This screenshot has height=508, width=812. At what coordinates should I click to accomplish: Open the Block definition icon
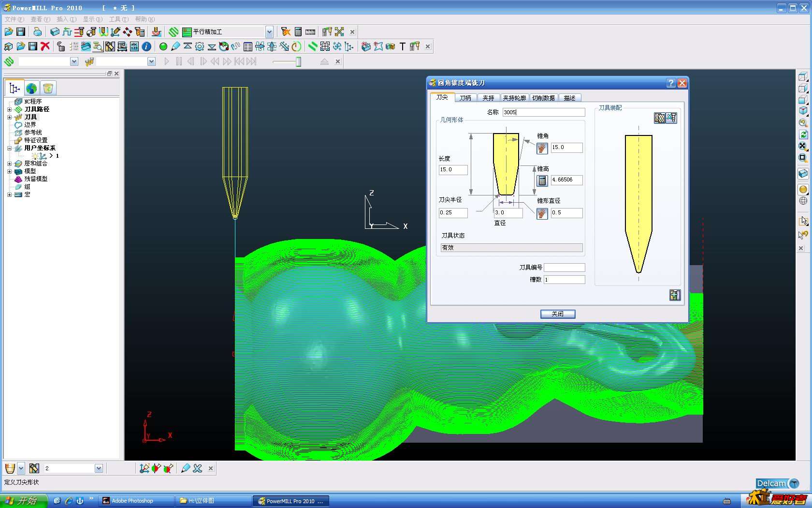(55, 32)
